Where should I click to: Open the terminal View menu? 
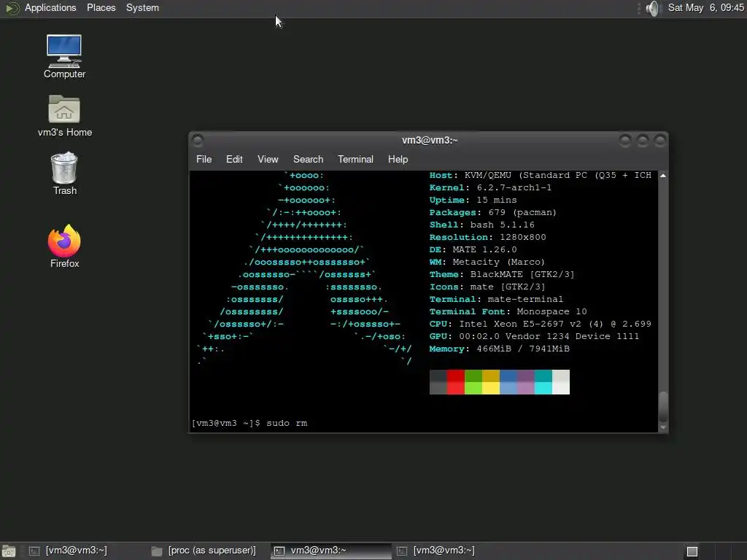[268, 159]
